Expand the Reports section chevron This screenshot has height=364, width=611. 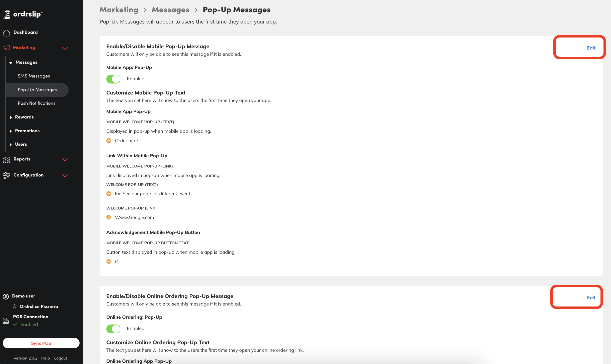65,160
